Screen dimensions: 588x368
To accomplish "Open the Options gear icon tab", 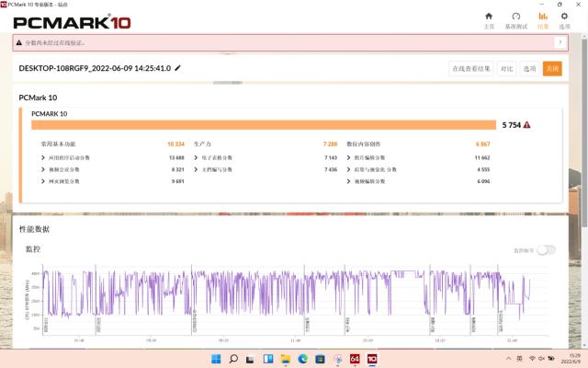I will click(x=564, y=20).
